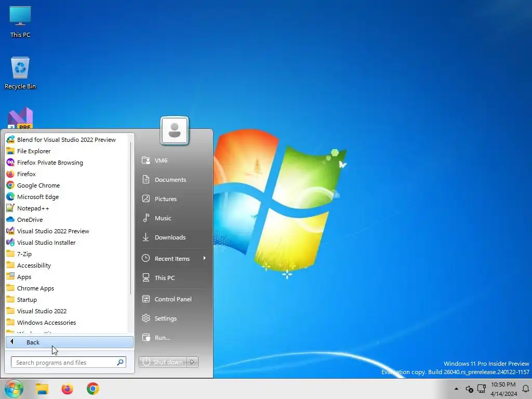Show hidden tray icons
532x399 pixels.
(456, 389)
